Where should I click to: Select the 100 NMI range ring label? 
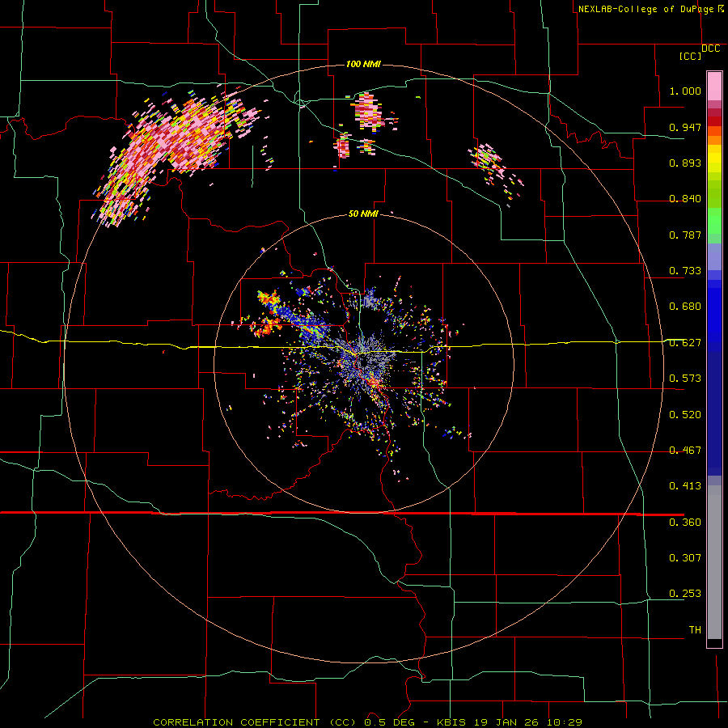pos(363,64)
